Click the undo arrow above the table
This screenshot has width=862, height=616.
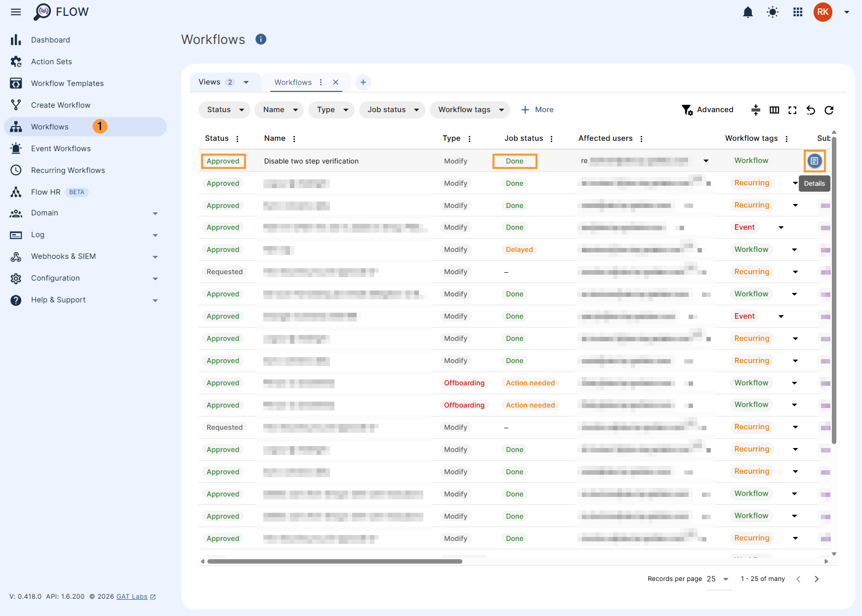[x=811, y=110]
